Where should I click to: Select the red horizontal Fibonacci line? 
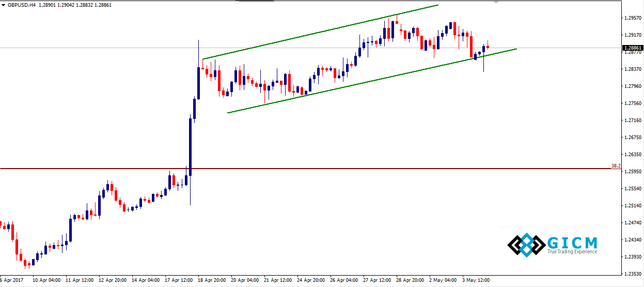[310, 169]
